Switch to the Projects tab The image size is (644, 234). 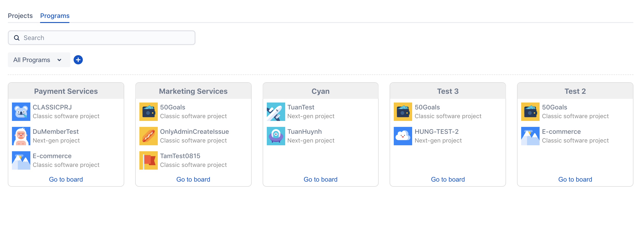[x=20, y=16]
